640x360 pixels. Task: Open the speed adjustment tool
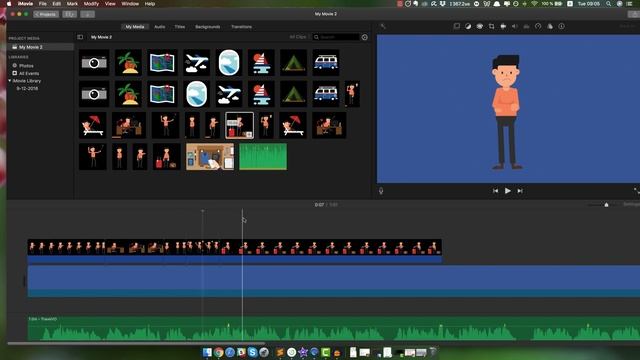pyautogui.click(x=538, y=27)
